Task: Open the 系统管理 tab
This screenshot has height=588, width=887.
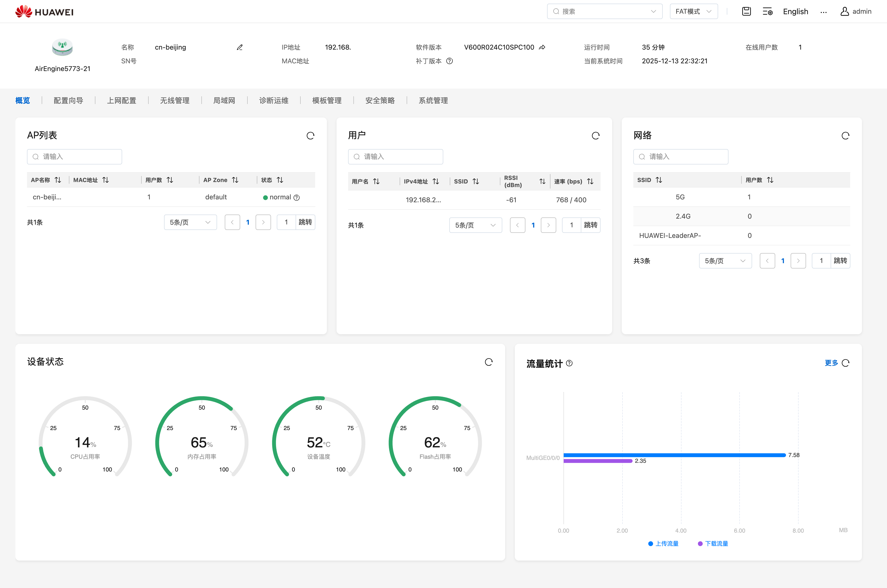Action: pos(433,100)
